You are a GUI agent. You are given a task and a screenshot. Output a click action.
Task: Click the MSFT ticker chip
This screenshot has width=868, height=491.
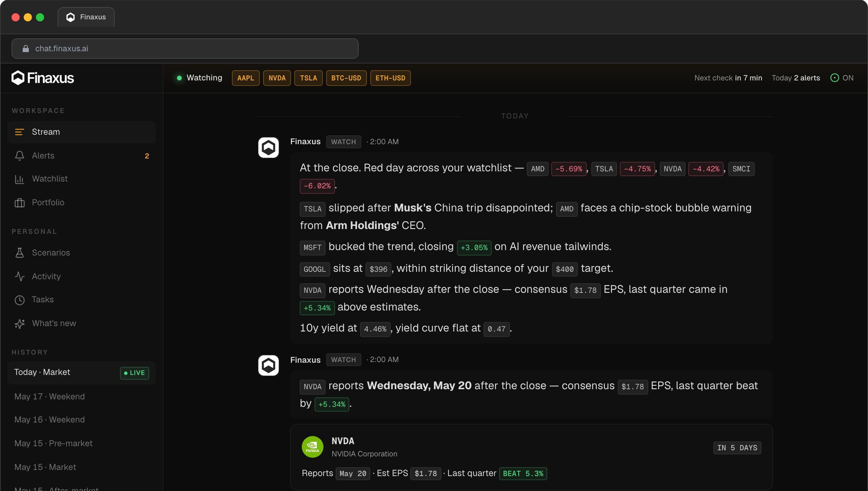[312, 248]
